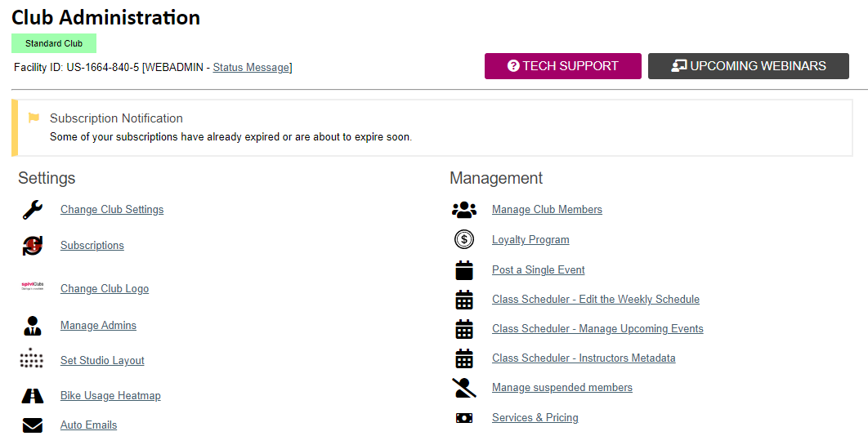
Task: Click the group icon for club members
Action: pyautogui.click(x=463, y=210)
